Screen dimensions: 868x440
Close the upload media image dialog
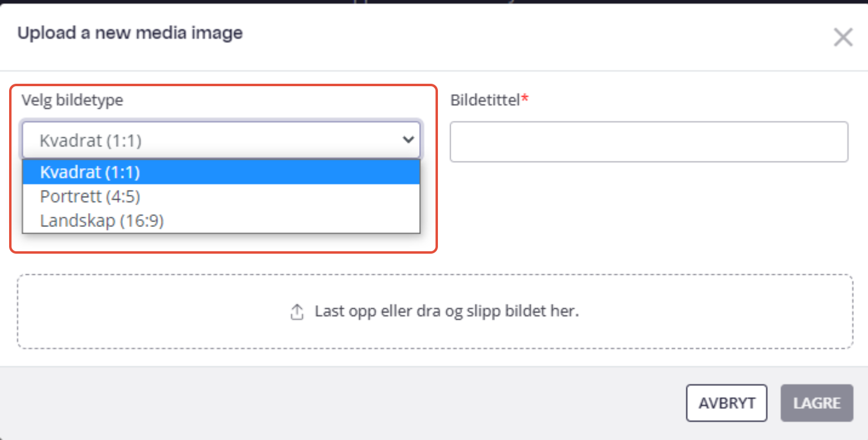coord(843,38)
